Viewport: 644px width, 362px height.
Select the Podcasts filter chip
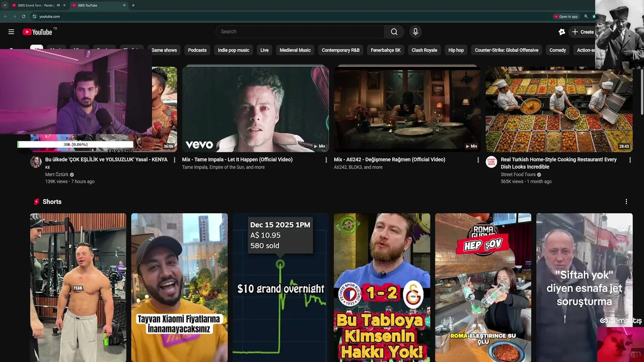click(197, 50)
